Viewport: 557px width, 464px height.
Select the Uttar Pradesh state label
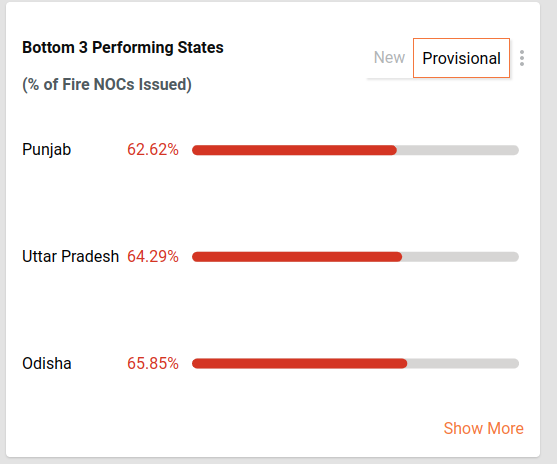pos(70,256)
